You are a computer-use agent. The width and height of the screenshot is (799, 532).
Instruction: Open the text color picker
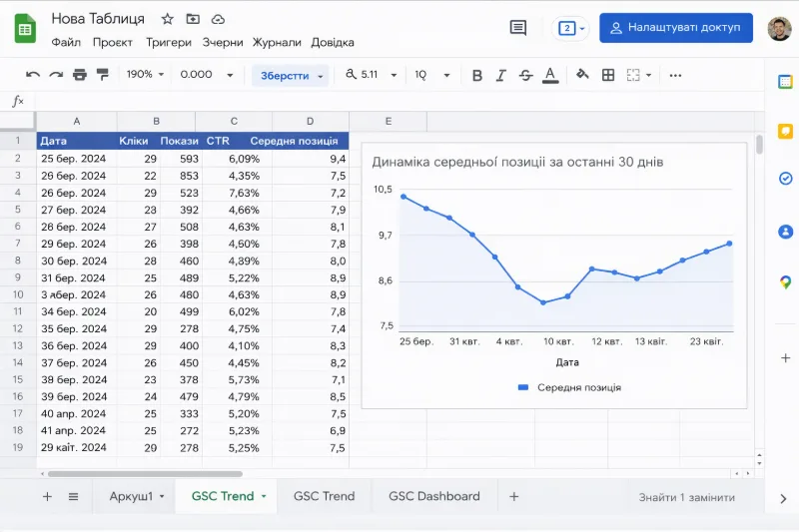click(549, 75)
